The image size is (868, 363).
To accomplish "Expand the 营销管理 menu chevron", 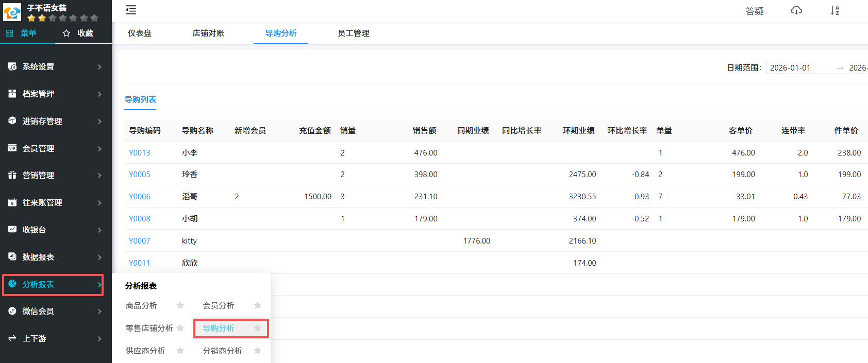I will [x=99, y=176].
